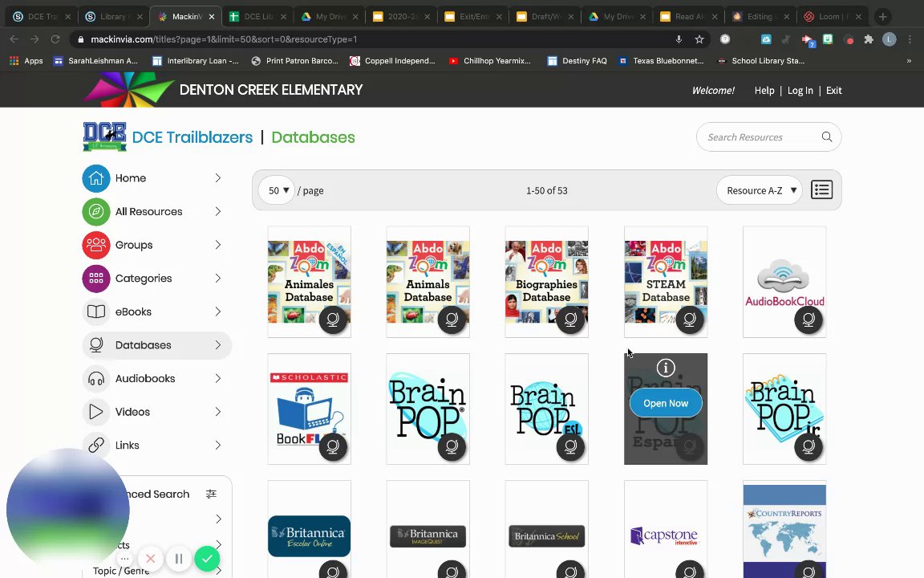Open the BrainPOP ESL tile
The height and width of the screenshot is (578, 924).
click(546, 409)
